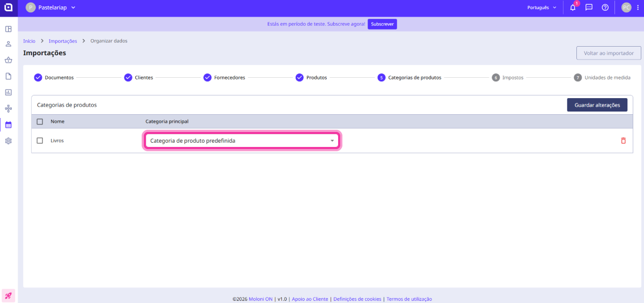The height and width of the screenshot is (303, 644).
Task: Expand the Pastelariap company selector
Action: point(51,8)
